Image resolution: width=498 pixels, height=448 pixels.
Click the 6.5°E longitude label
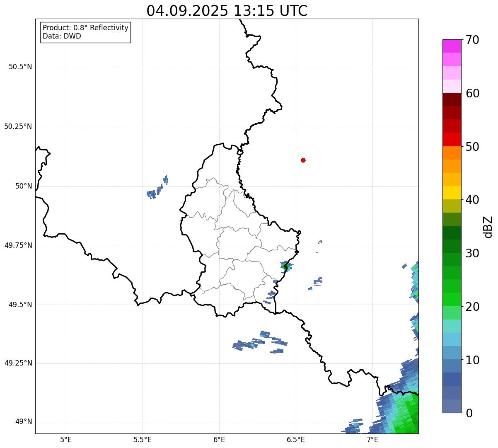point(296,439)
